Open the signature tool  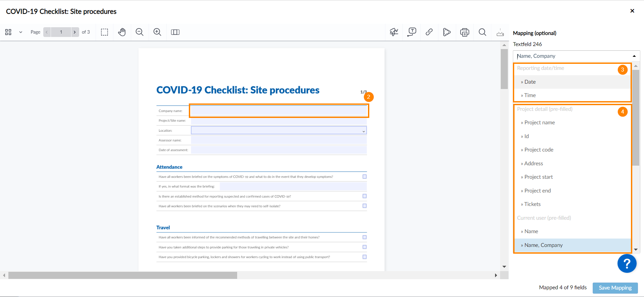pos(394,32)
